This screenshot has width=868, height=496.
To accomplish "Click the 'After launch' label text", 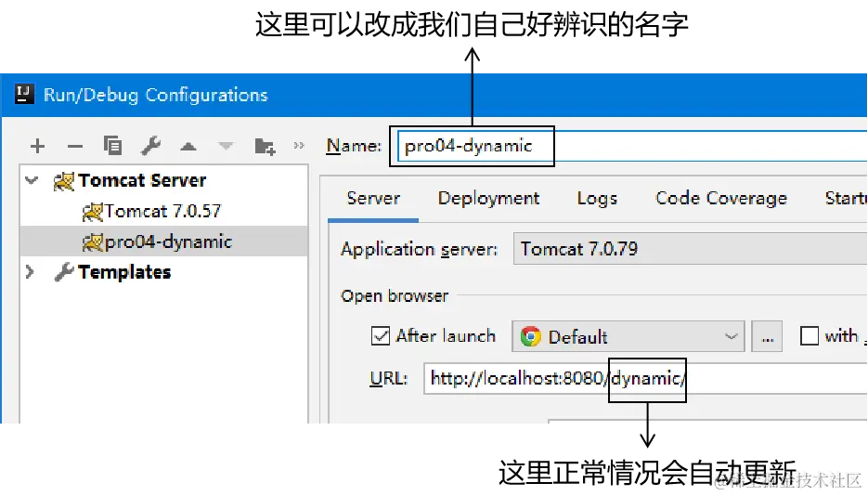I will (446, 336).
